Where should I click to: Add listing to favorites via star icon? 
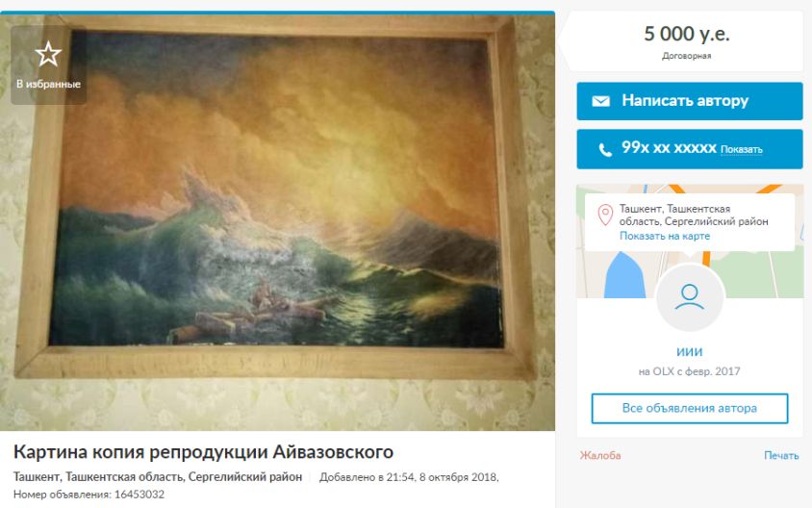(x=48, y=54)
